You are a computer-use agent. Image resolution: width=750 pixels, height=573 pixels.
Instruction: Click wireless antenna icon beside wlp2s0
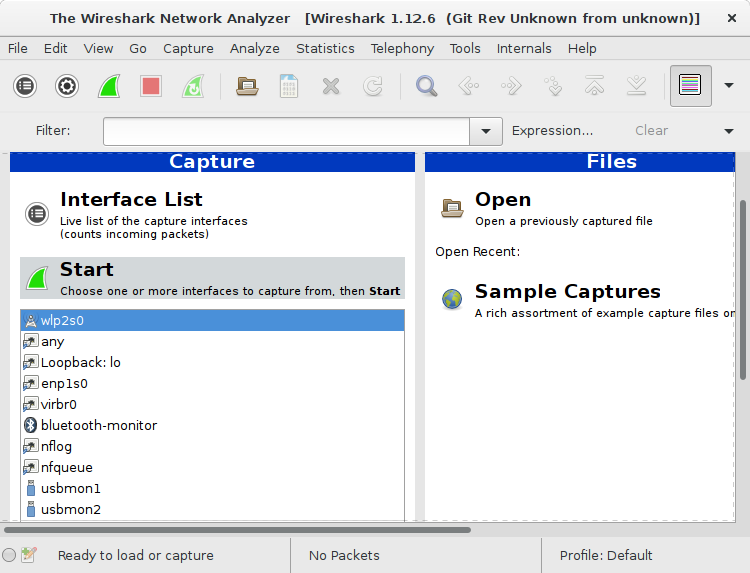click(x=31, y=320)
